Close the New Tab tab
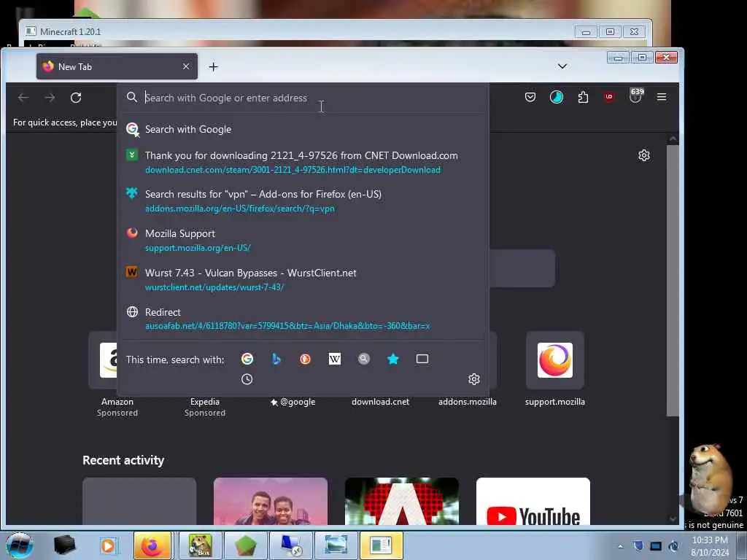Image resolution: width=747 pixels, height=560 pixels. (186, 66)
